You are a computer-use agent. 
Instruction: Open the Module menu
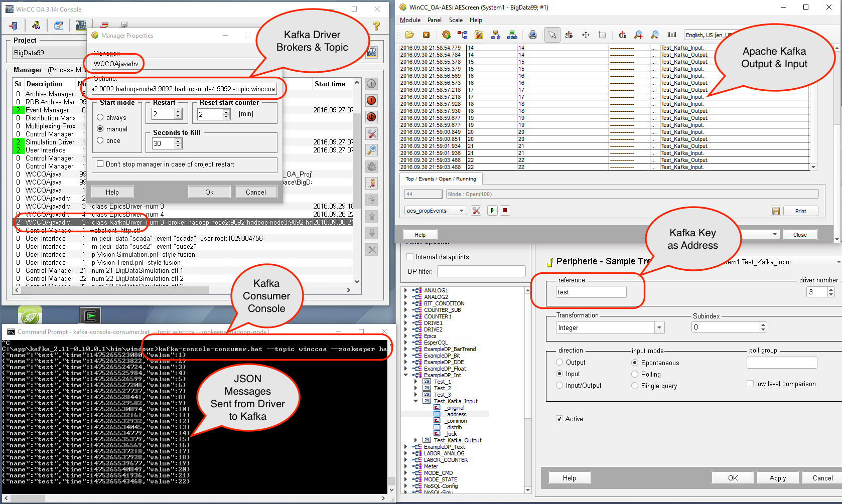click(410, 20)
